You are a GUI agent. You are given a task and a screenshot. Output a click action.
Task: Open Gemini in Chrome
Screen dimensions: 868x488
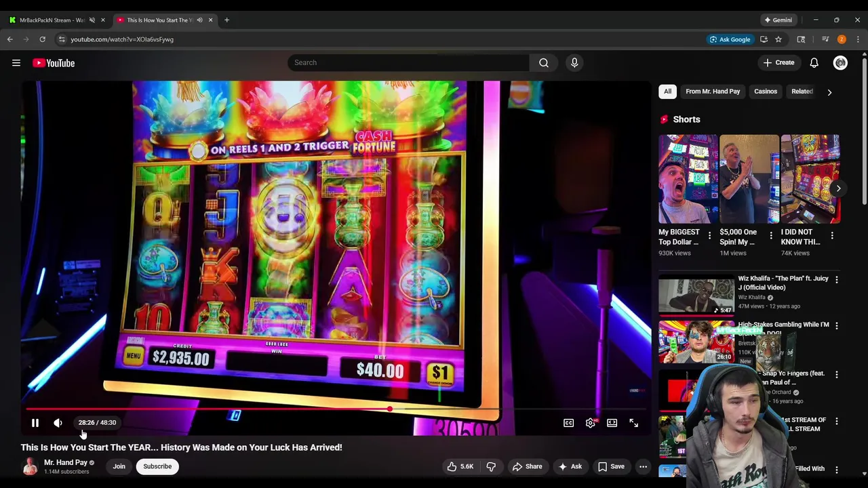[778, 20]
